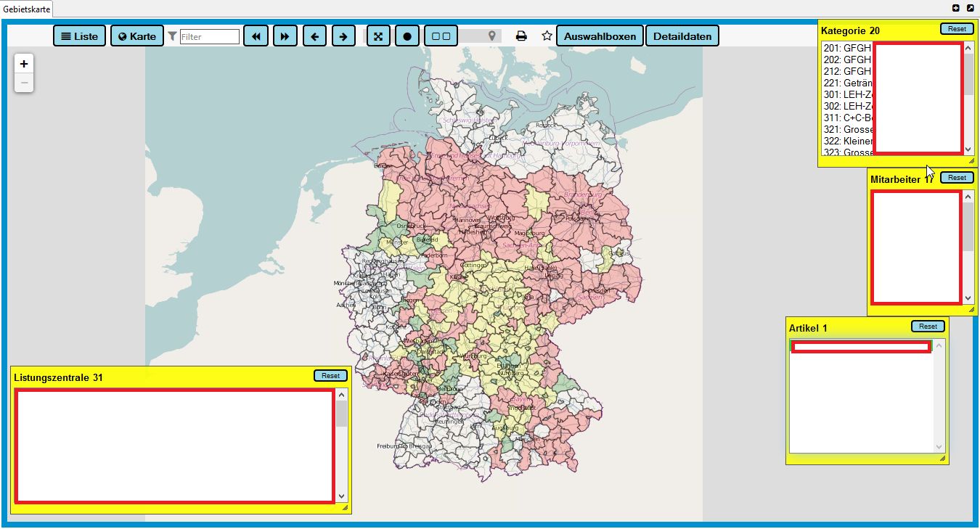Click the two-squares split view button
This screenshot has height=529, width=980.
pyautogui.click(x=441, y=36)
